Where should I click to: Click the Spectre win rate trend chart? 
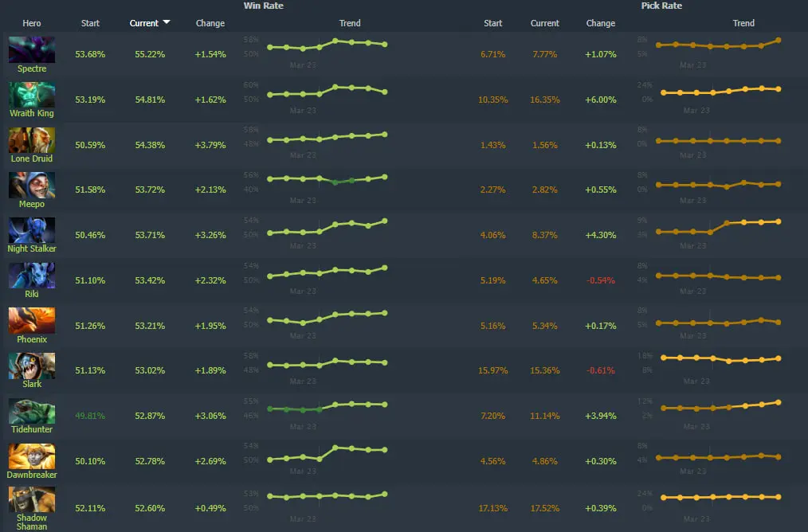pyautogui.click(x=327, y=45)
